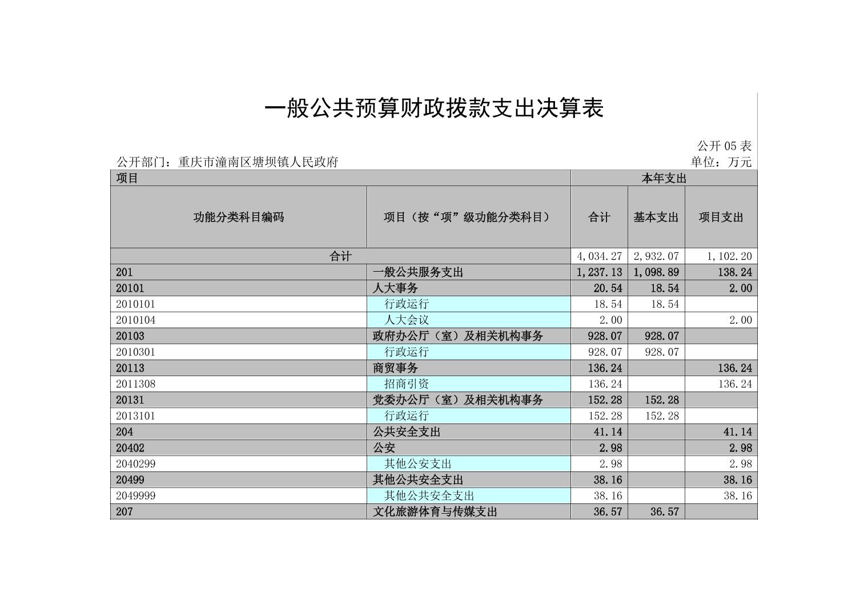Viewport: 868px width, 613px height.
Task: Select the 1,098.89 basic expenditure cell
Action: point(656,272)
